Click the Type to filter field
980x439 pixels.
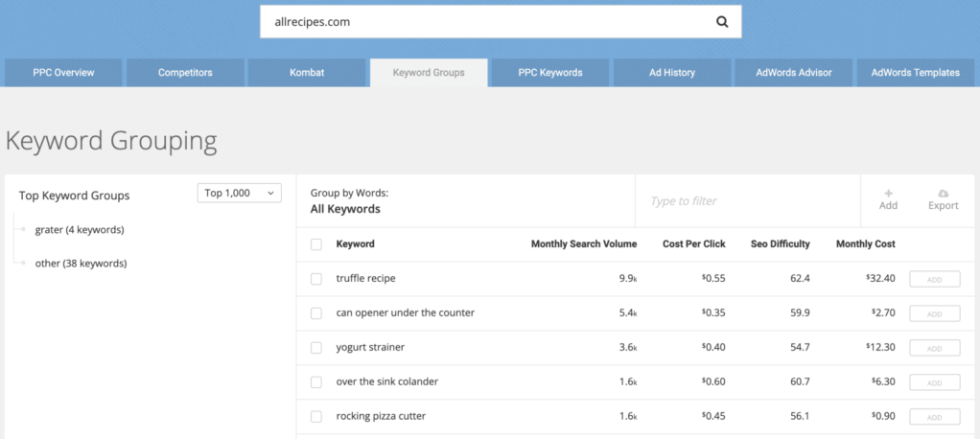[748, 201]
